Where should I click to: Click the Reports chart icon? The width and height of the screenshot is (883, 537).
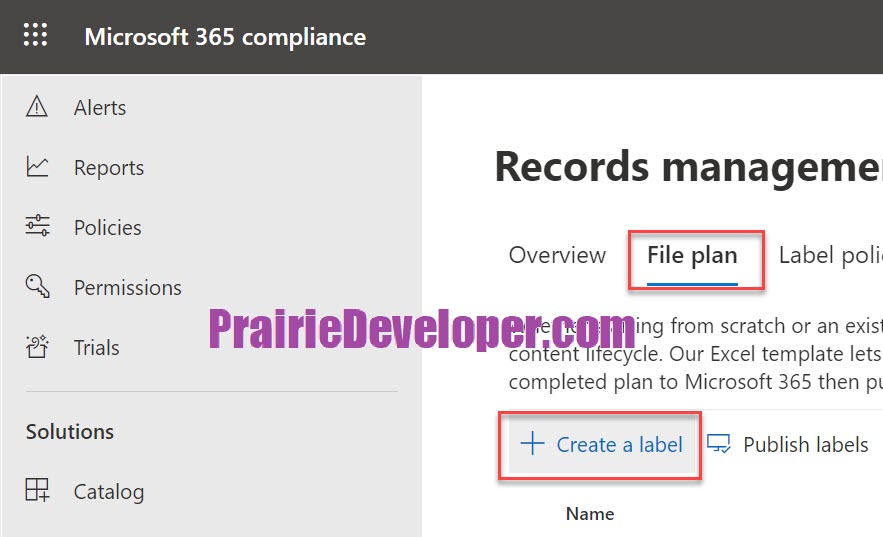pos(37,167)
